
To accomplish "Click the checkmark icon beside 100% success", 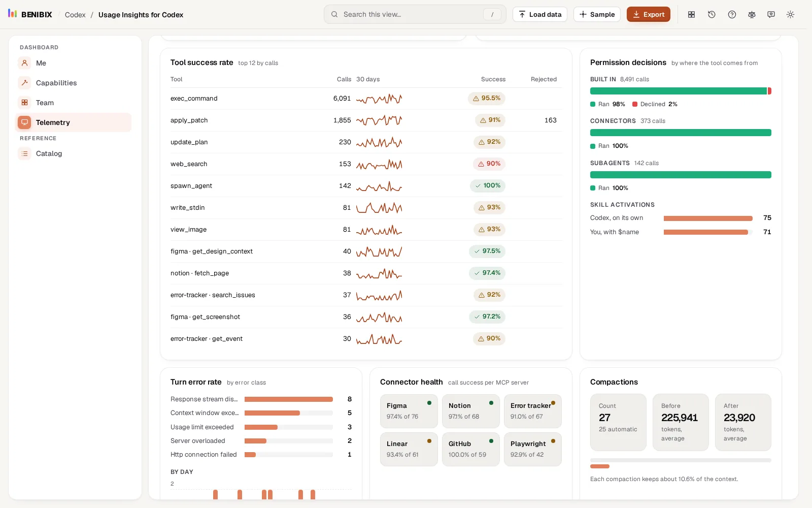I will [478, 186].
